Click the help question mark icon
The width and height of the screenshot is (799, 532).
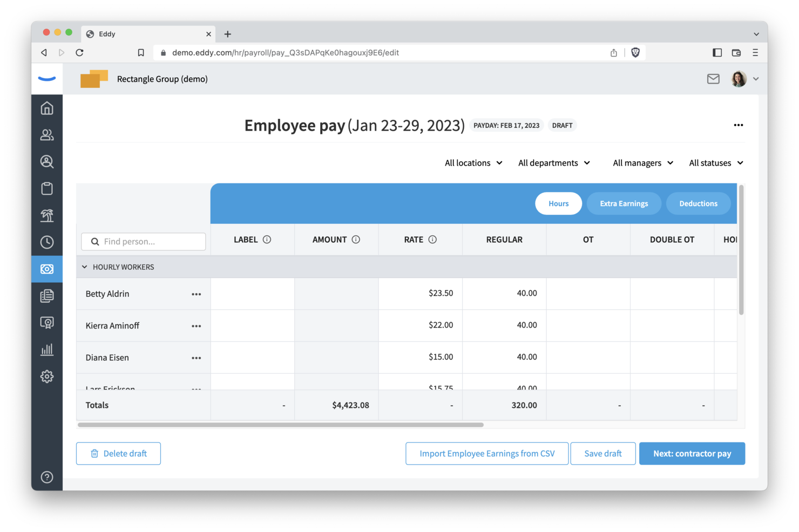(47, 477)
